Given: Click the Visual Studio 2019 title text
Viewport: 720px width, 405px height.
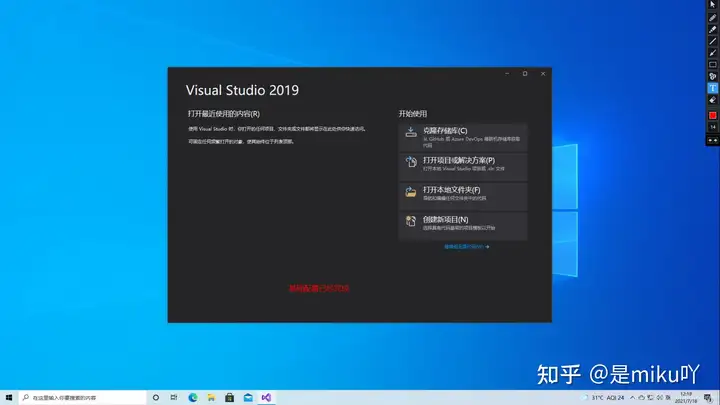Looking at the screenshot, I should [242, 90].
